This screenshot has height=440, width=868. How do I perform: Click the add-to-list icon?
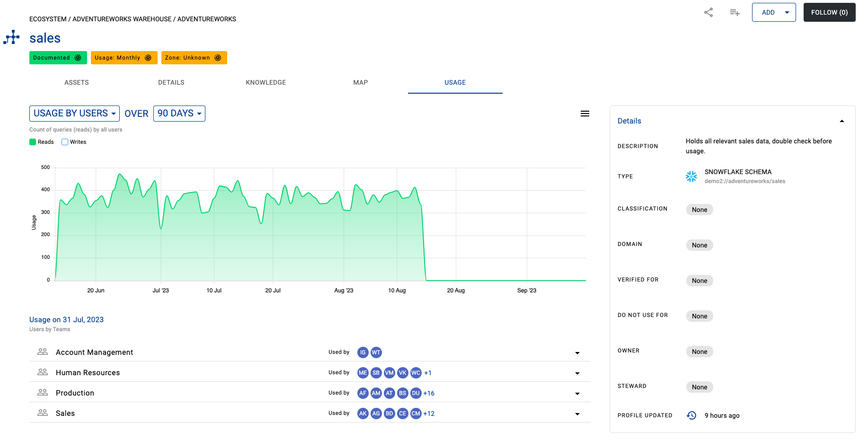735,12
